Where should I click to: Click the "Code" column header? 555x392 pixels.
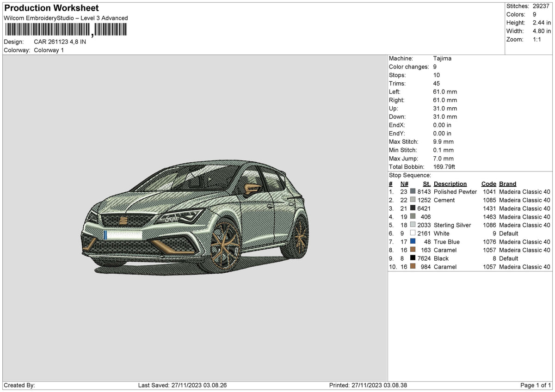click(488, 184)
